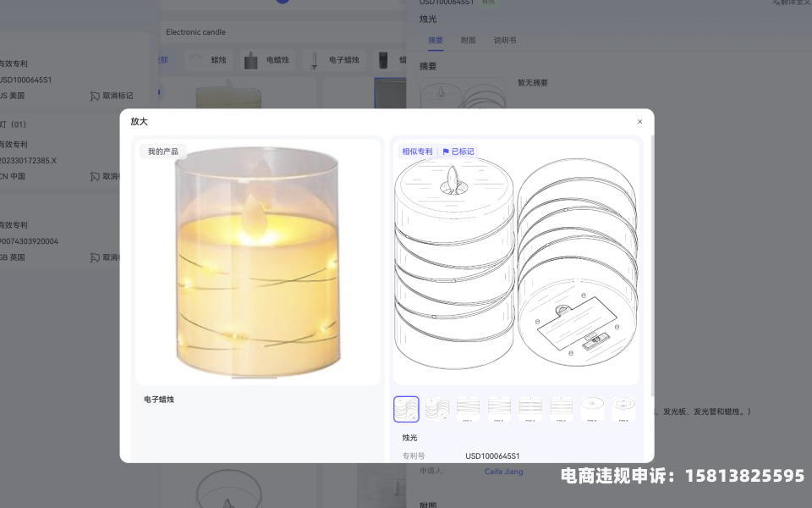Click the enlarged patent drawing image
Image resolution: width=812 pixels, height=508 pixels.
click(516, 262)
